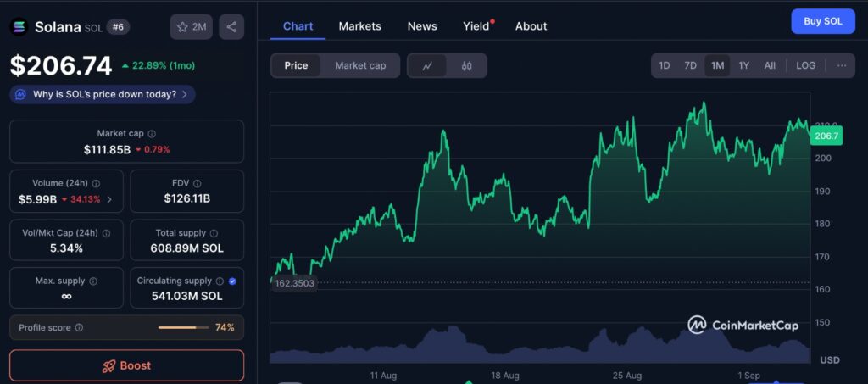Screen dimensions: 868x384
Task: Click the CoinMarketCap chart logo
Action: click(743, 325)
